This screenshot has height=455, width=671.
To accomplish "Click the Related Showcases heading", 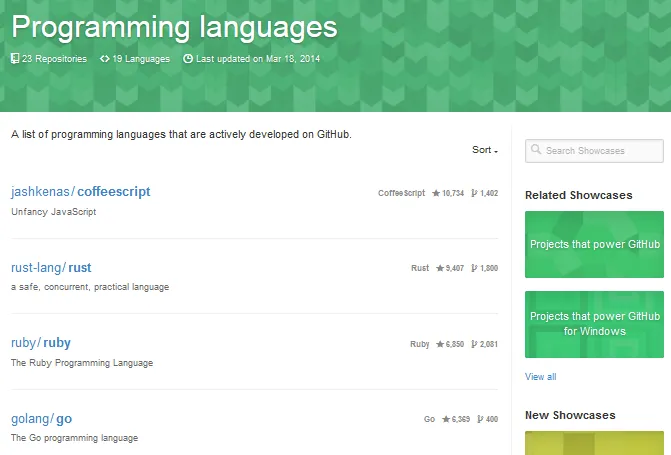I will [x=579, y=195].
